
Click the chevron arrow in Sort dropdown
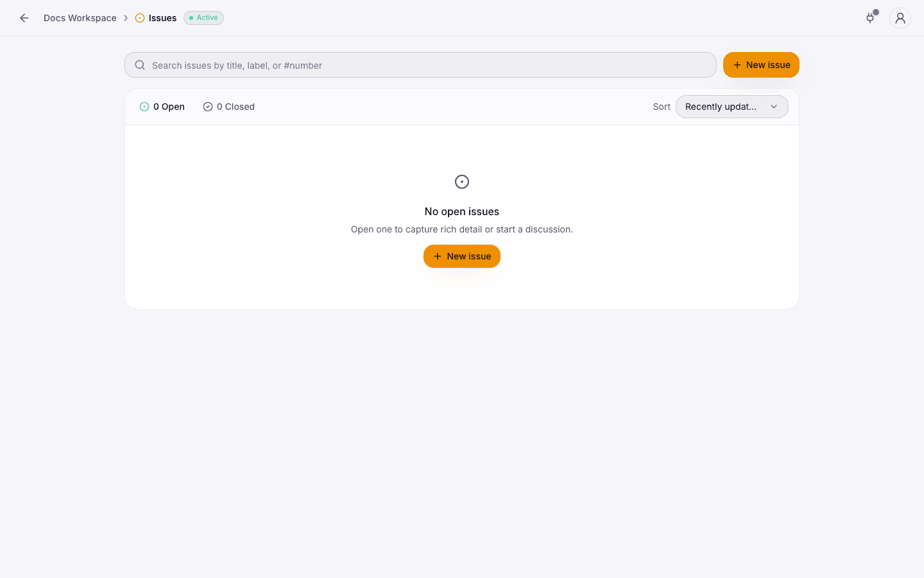pos(774,107)
